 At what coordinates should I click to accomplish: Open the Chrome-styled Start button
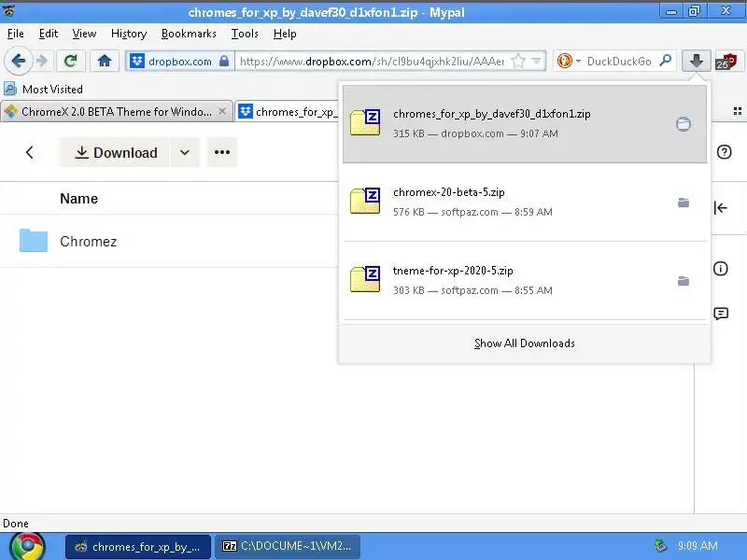click(x=28, y=546)
